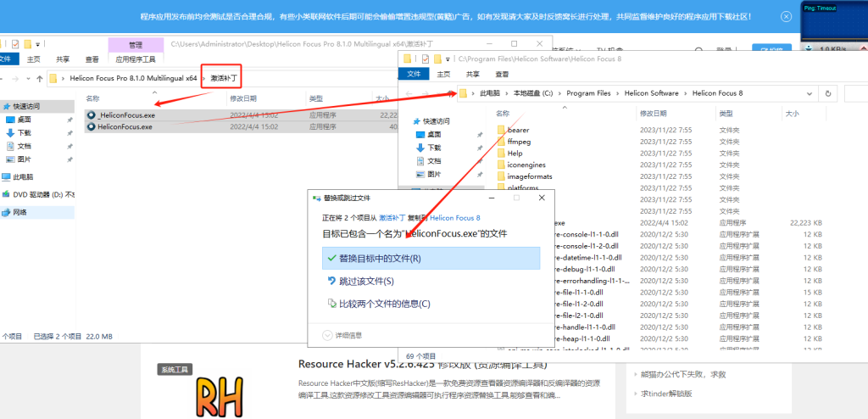The width and height of the screenshot is (868, 419).
Task: Sort by 修改日期 column in right window
Action: (654, 113)
